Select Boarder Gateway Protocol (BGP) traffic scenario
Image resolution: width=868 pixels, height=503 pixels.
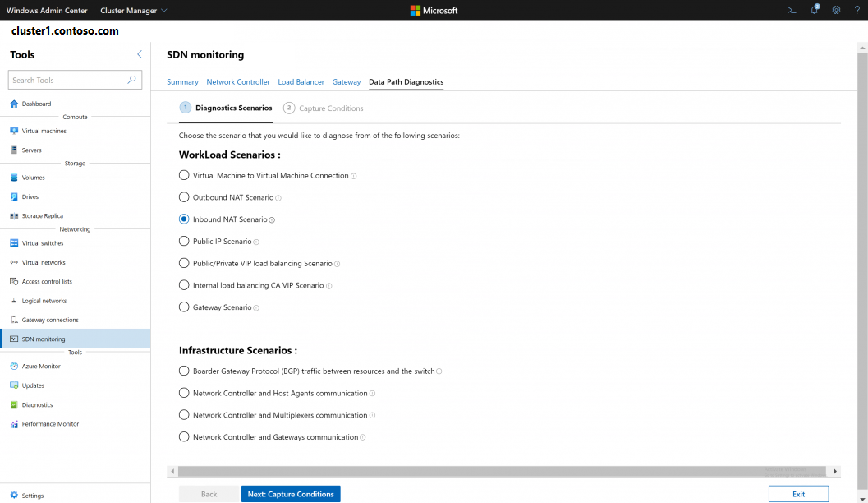pos(184,371)
